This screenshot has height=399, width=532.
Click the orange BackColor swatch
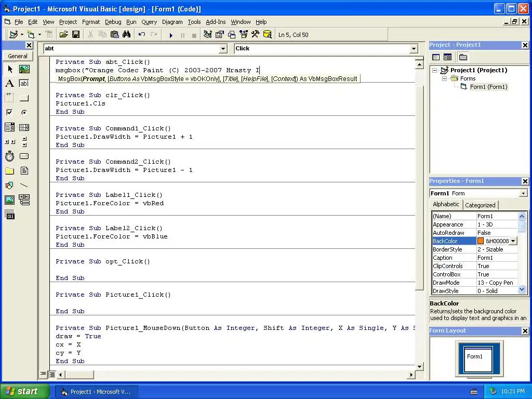pyautogui.click(x=481, y=241)
